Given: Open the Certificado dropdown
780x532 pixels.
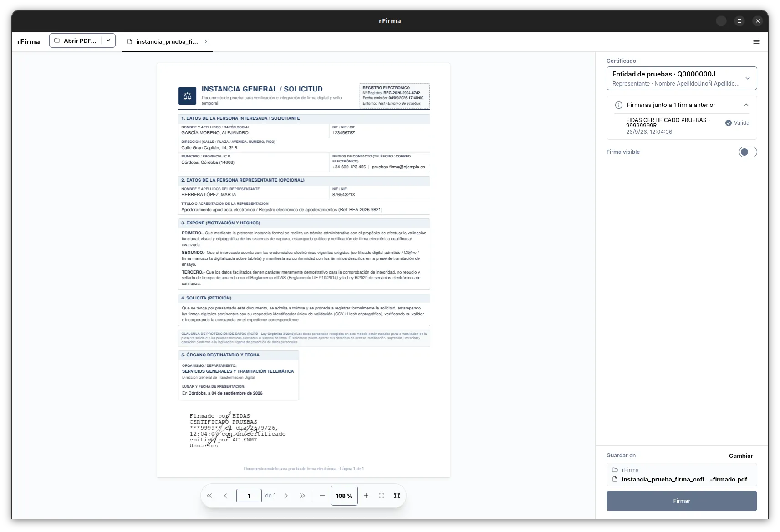Looking at the screenshot, I should click(682, 78).
